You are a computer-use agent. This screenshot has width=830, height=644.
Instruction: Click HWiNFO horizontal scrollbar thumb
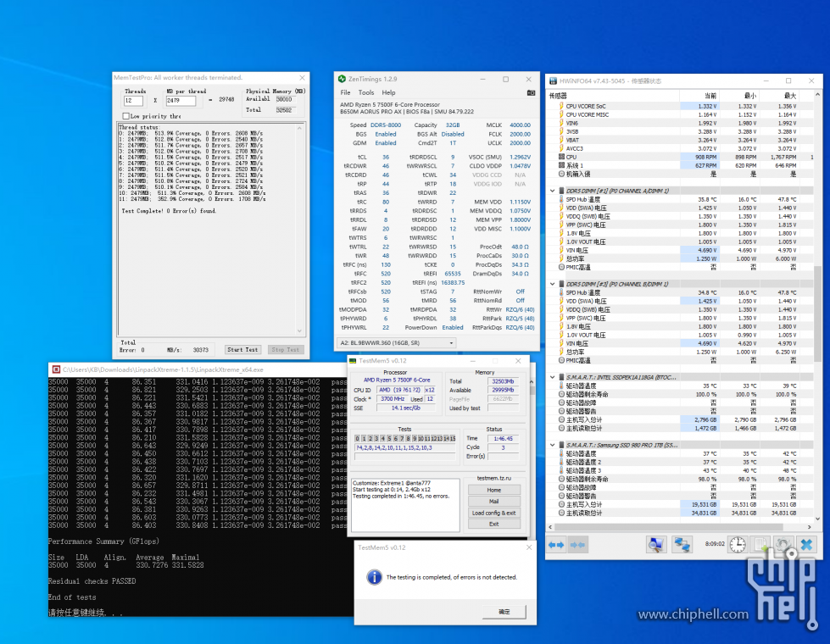point(669,527)
